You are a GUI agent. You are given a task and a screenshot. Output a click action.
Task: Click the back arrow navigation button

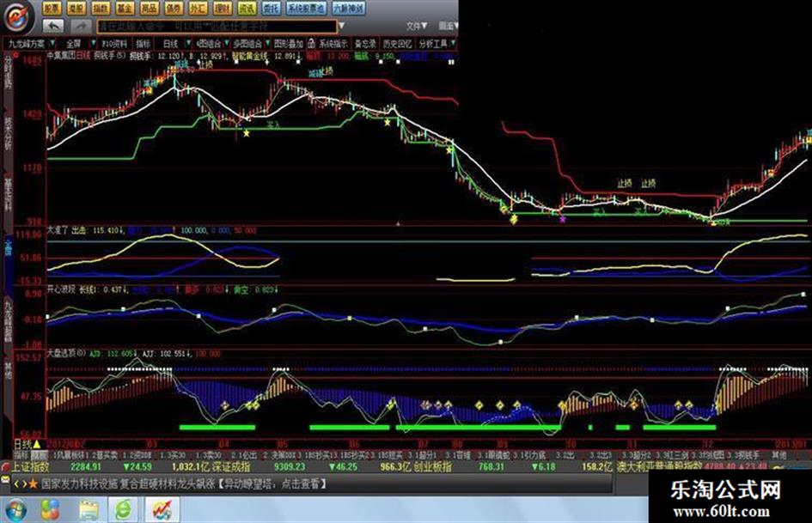(x=52, y=25)
